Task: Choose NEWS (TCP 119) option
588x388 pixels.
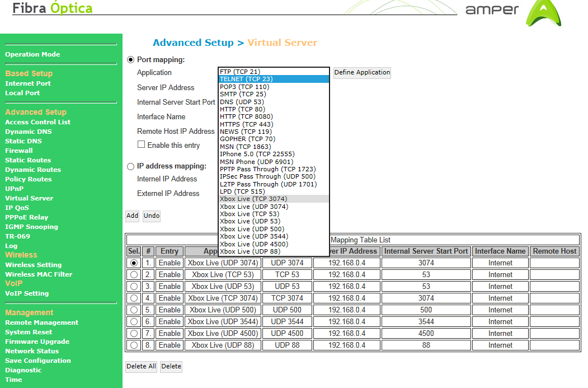Action: pos(274,132)
